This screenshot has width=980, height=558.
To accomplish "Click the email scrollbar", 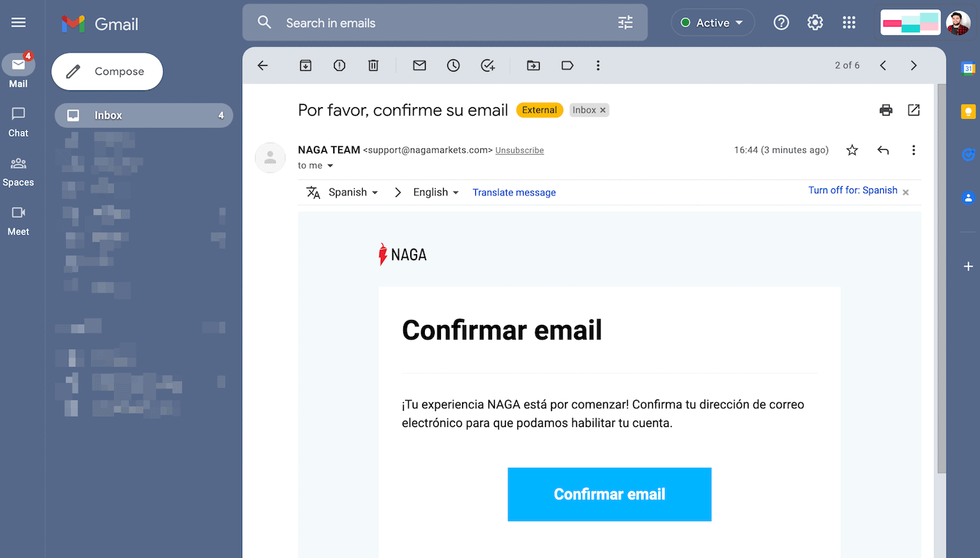I will point(941,280).
